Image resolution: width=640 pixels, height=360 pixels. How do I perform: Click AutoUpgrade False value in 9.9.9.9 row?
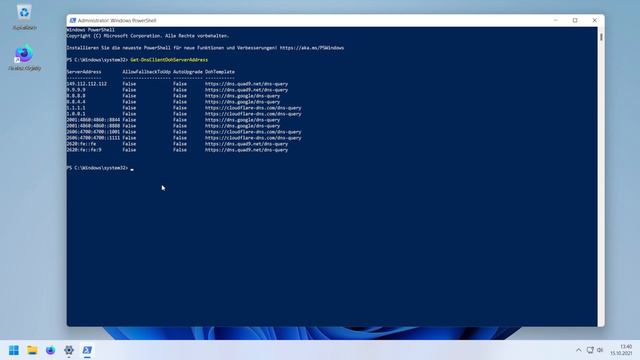coord(180,90)
